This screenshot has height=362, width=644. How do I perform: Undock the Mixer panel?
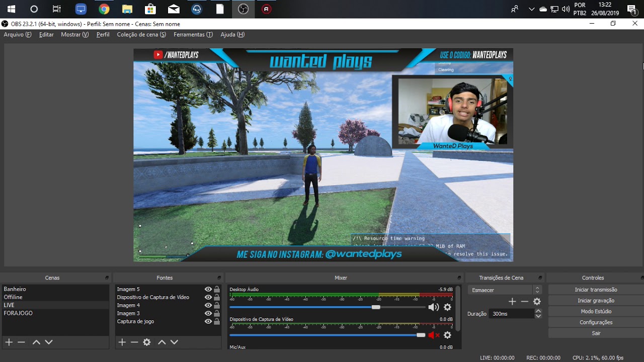[459, 278]
